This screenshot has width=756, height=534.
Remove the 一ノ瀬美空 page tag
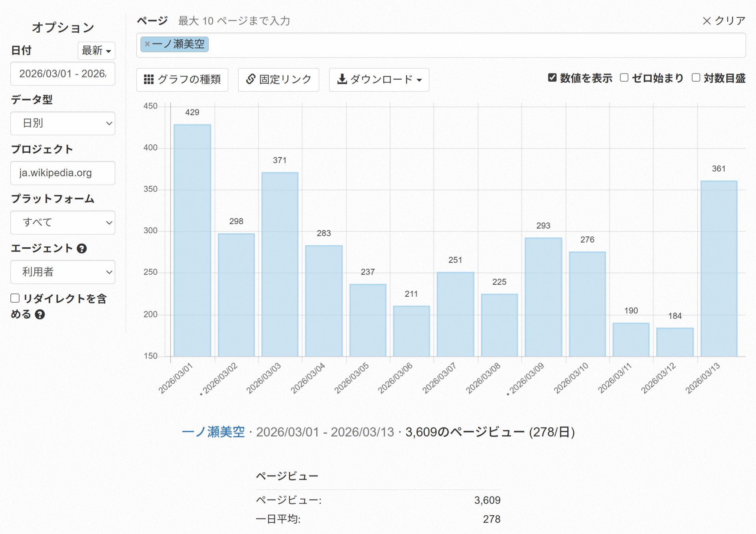click(x=147, y=44)
